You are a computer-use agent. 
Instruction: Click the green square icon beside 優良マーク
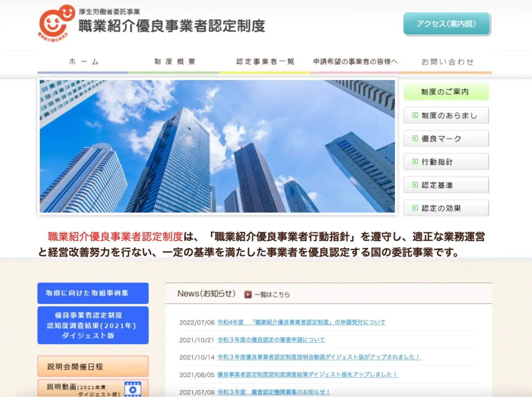415,138
